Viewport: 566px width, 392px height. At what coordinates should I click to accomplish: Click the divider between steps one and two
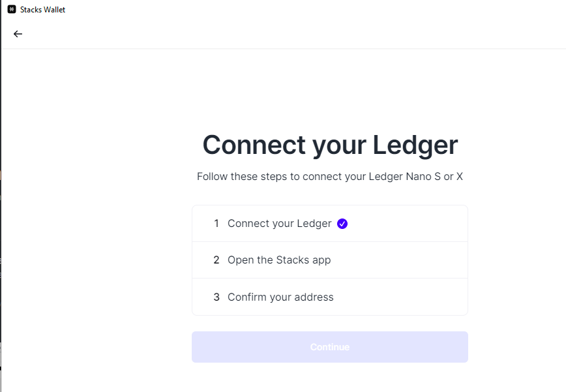pyautogui.click(x=329, y=241)
